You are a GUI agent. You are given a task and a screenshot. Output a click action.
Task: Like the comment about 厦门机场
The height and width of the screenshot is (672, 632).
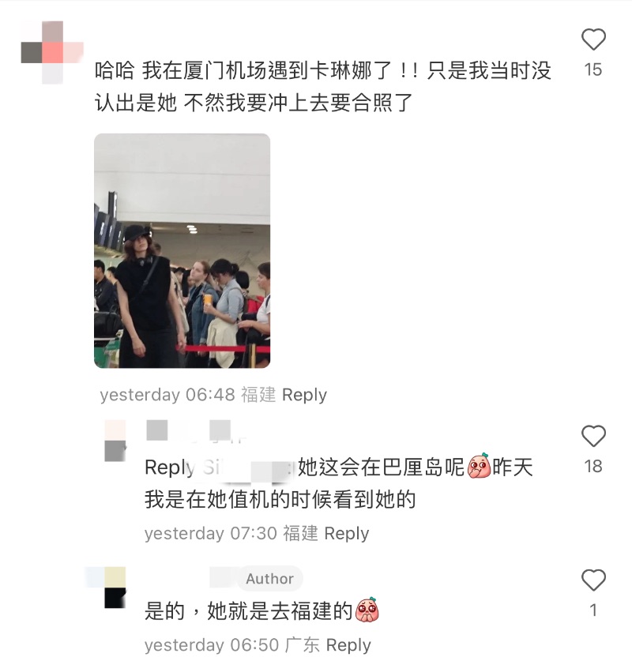pyautogui.click(x=593, y=39)
